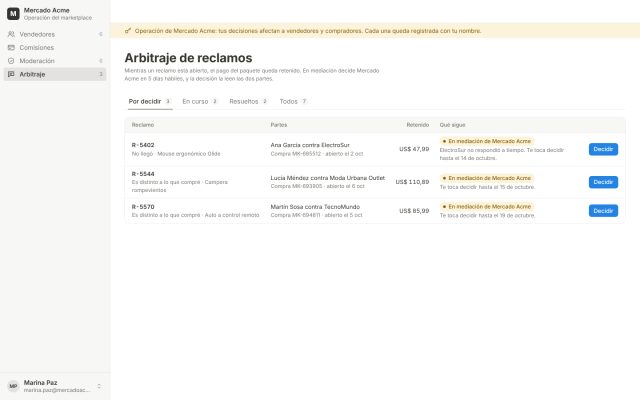This screenshot has width=640, height=400.
Task: Switch to the Por decidir tab
Action: (150, 102)
